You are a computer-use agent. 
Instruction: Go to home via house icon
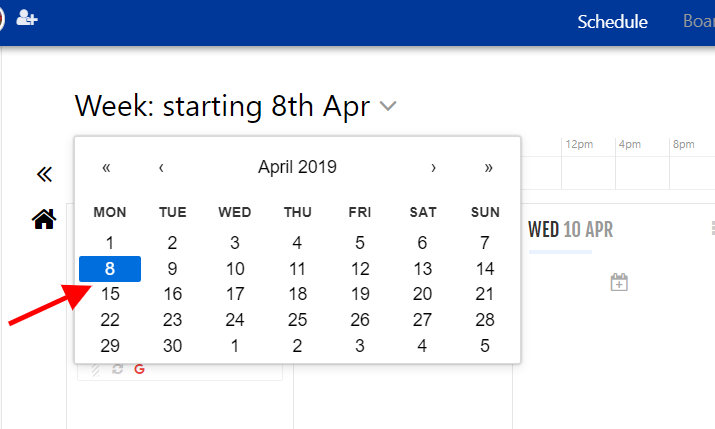(44, 219)
